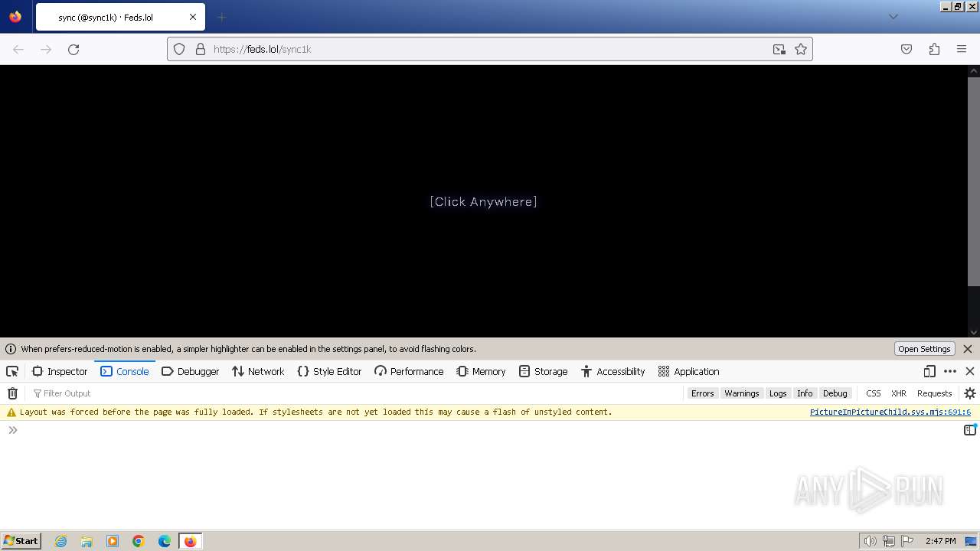Open the Firefox application menu
The width and height of the screenshot is (980, 551).
pyautogui.click(x=962, y=49)
